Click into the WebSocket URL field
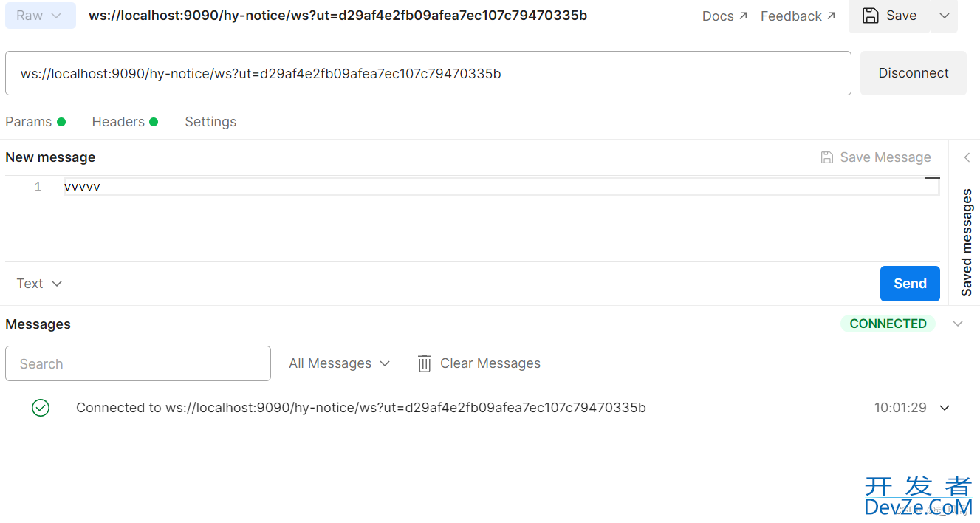The width and height of the screenshot is (980, 523). click(x=428, y=73)
